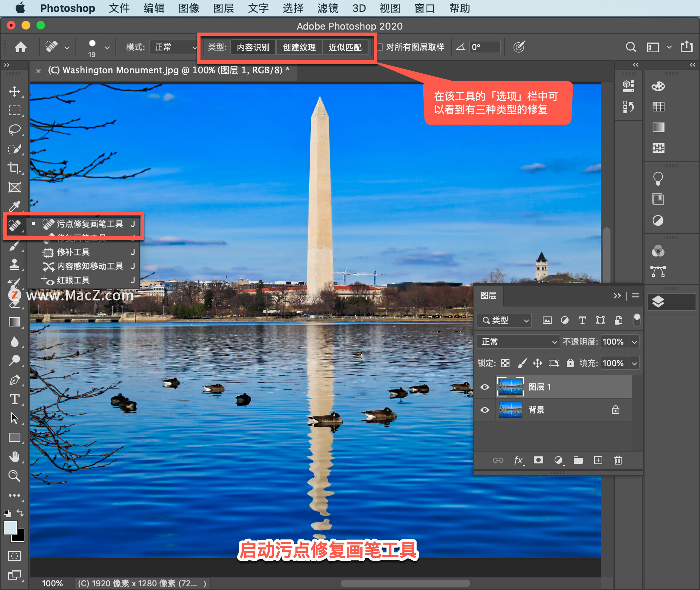The height and width of the screenshot is (590, 700).
Task: Select the 创建纹理 type button
Action: click(x=299, y=47)
